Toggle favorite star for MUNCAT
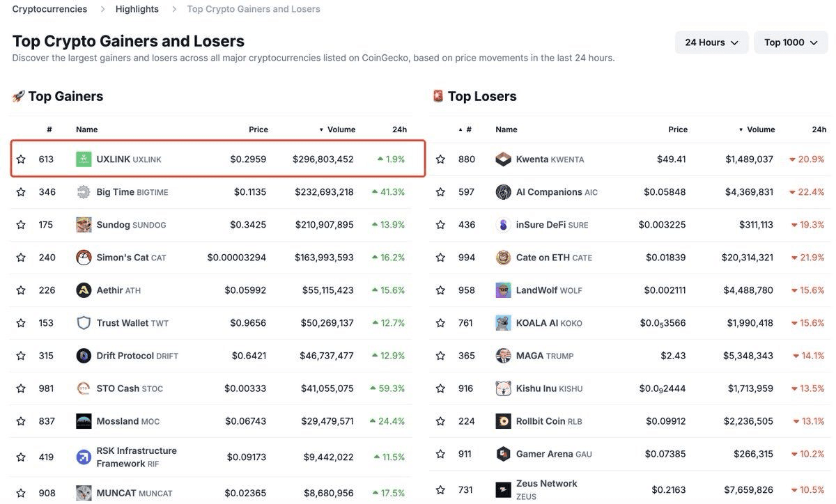Viewport: 836px width, 504px height. click(21, 493)
